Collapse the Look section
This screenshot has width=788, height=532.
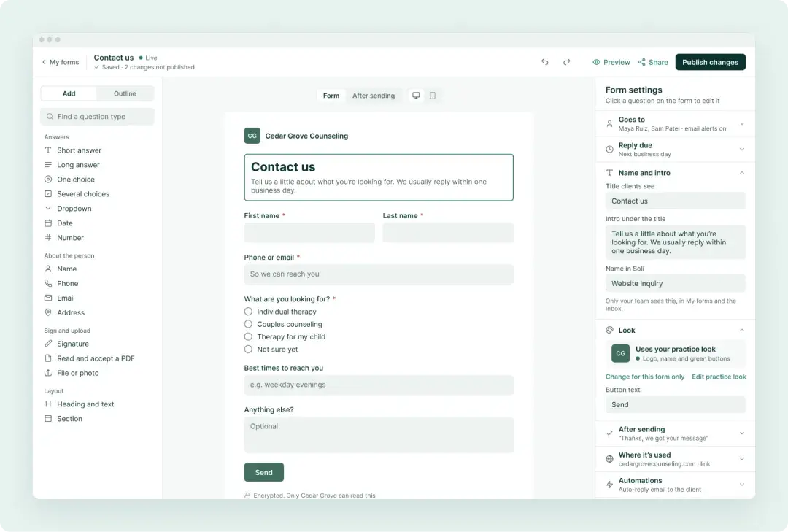[x=675, y=331]
